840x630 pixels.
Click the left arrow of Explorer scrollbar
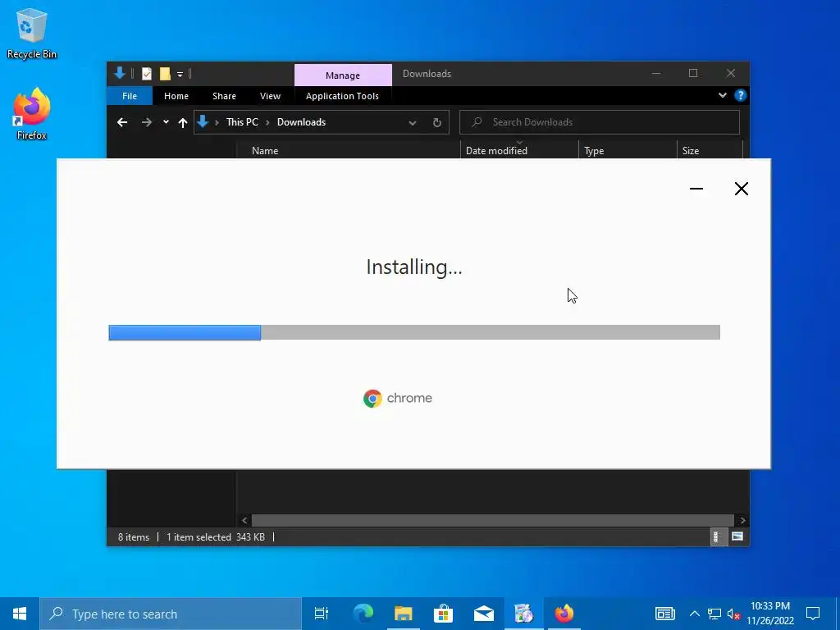(244, 520)
